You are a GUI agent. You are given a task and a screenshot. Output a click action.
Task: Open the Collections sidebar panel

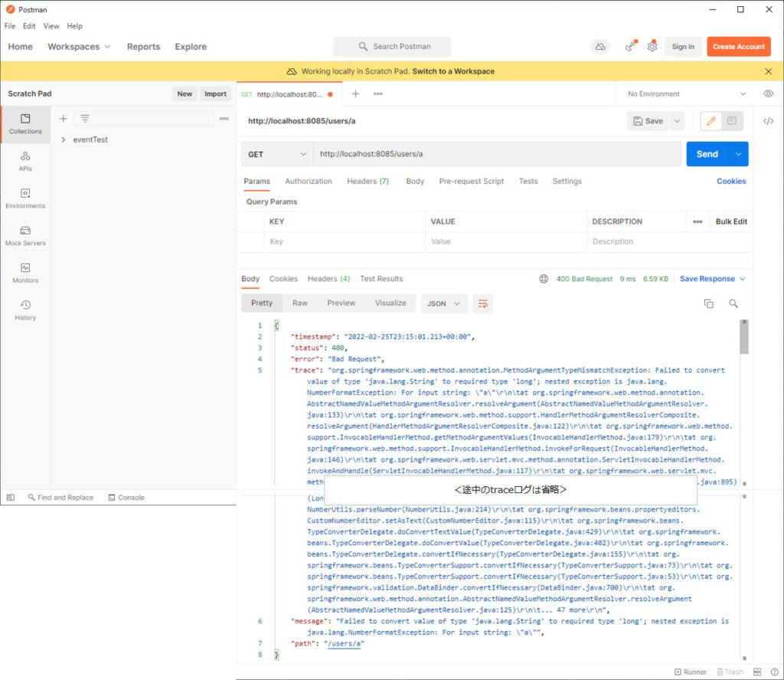click(x=25, y=124)
